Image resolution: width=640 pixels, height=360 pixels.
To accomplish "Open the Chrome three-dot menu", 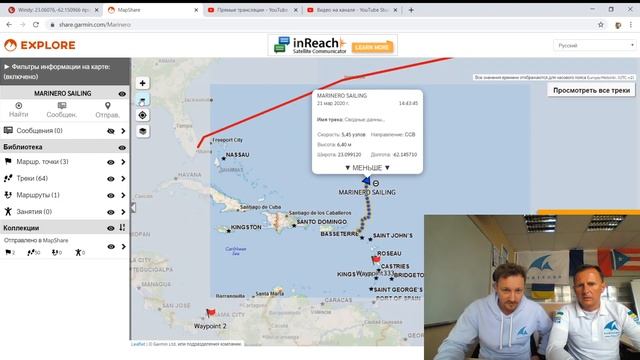I will pos(631,25).
